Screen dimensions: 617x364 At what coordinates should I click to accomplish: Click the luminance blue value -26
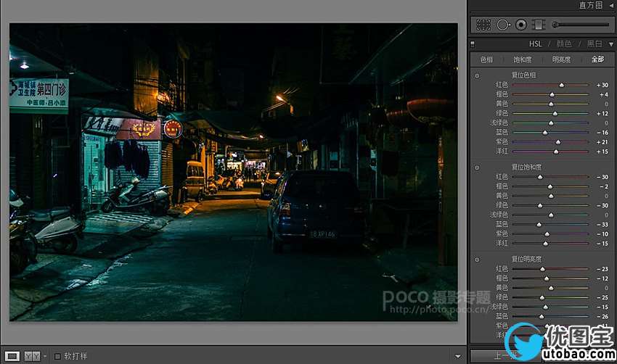click(602, 316)
